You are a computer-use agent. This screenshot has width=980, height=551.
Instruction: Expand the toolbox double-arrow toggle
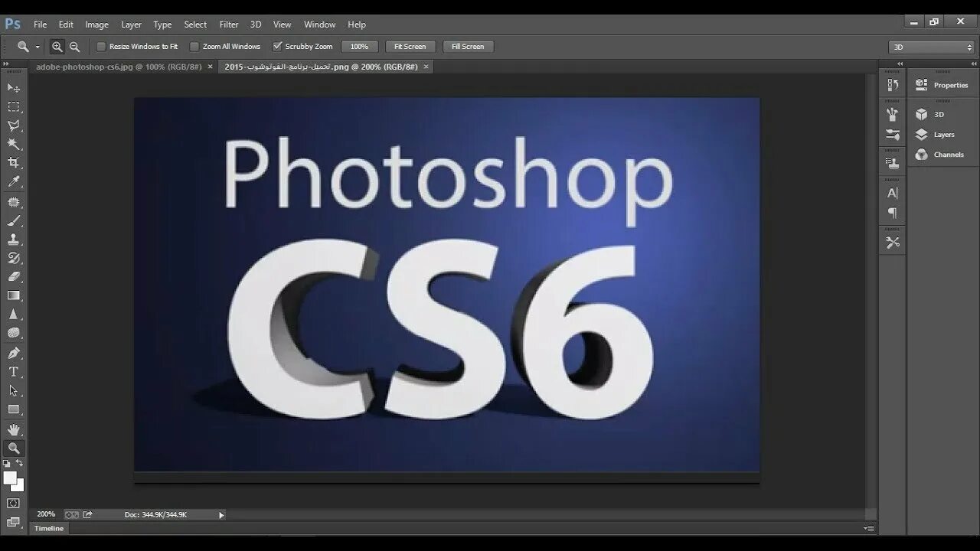point(6,64)
